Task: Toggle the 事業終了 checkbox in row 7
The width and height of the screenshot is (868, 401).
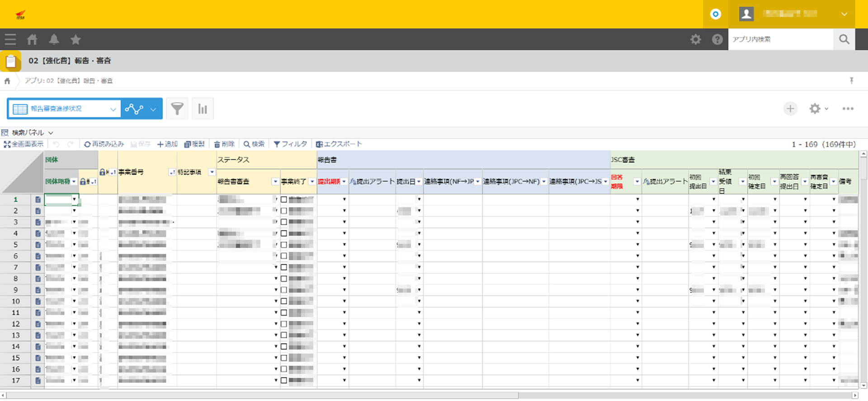Action: pyautogui.click(x=284, y=267)
